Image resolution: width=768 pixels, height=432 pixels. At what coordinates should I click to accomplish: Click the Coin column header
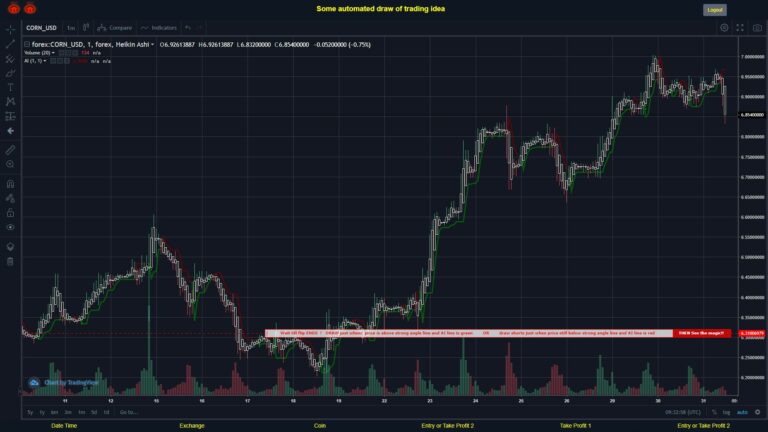point(320,426)
